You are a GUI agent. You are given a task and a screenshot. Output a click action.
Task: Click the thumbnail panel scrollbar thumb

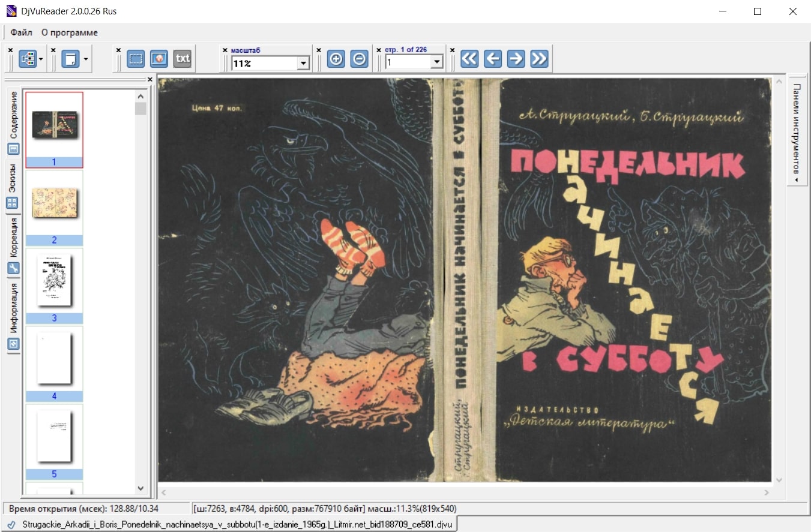tap(141, 109)
